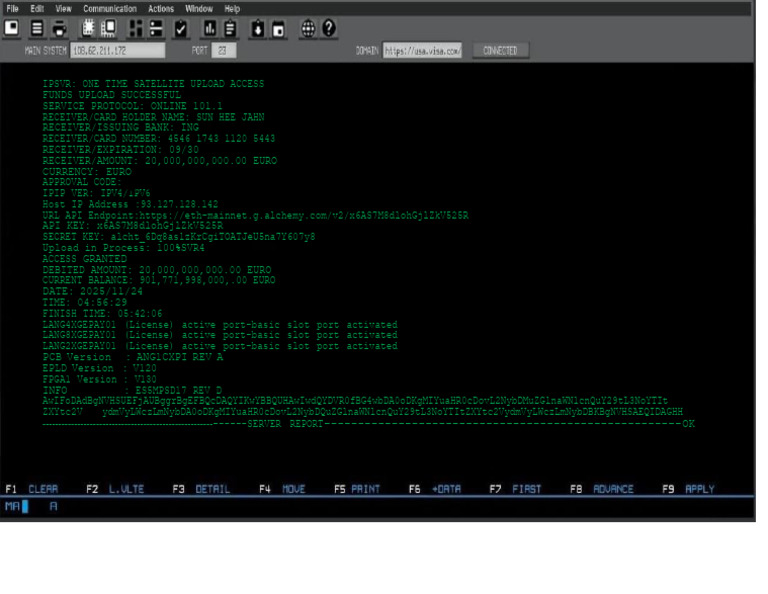Click the LANG4XGEPAY01 license line
This screenshot has height=594, width=768.
click(x=220, y=325)
